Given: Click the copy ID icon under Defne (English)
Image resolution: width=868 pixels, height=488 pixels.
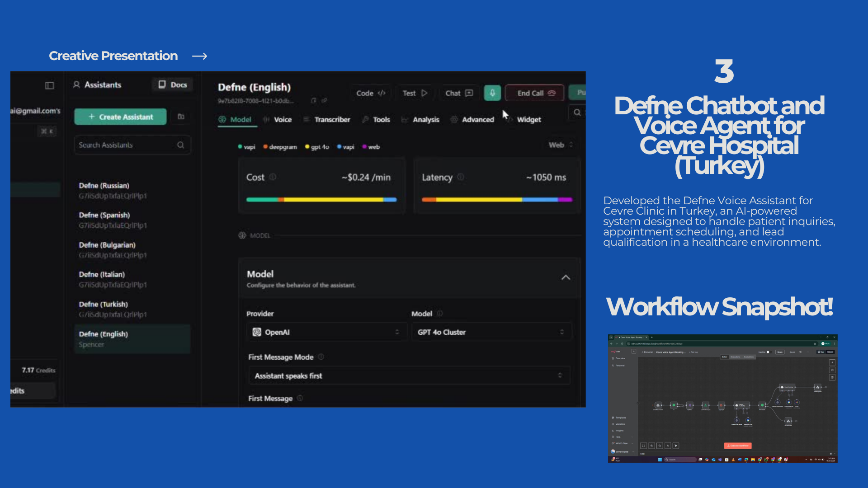Looking at the screenshot, I should click(x=314, y=100).
